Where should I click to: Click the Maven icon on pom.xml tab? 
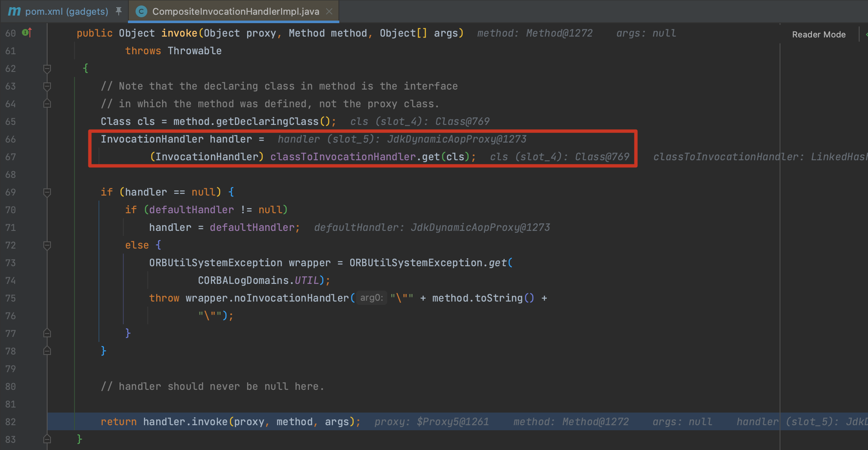click(14, 11)
